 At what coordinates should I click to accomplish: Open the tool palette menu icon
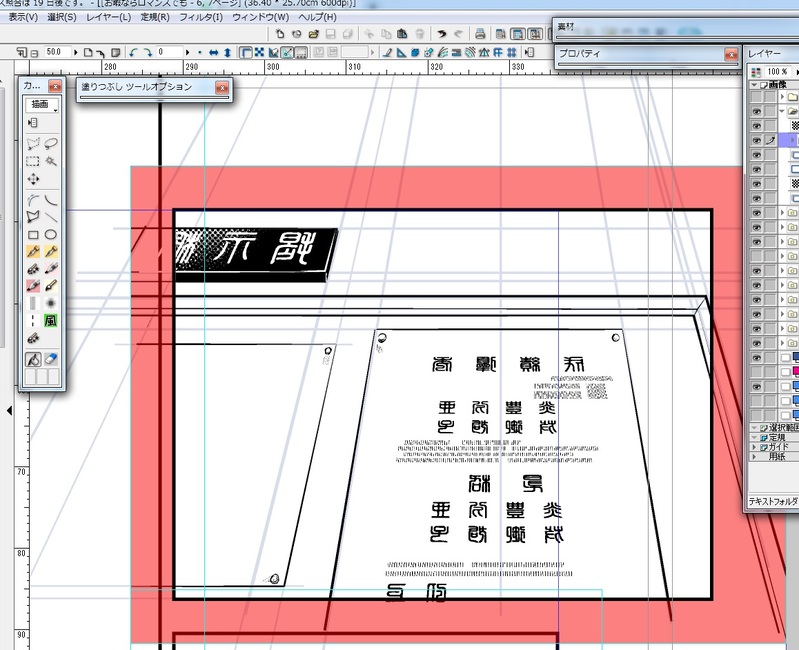[x=33, y=122]
